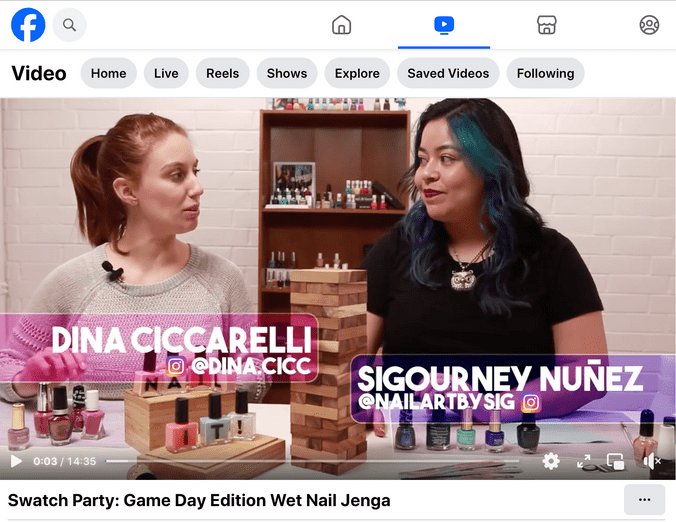Click the Facebook logo icon
Screen dimensions: 676x522
28,24
